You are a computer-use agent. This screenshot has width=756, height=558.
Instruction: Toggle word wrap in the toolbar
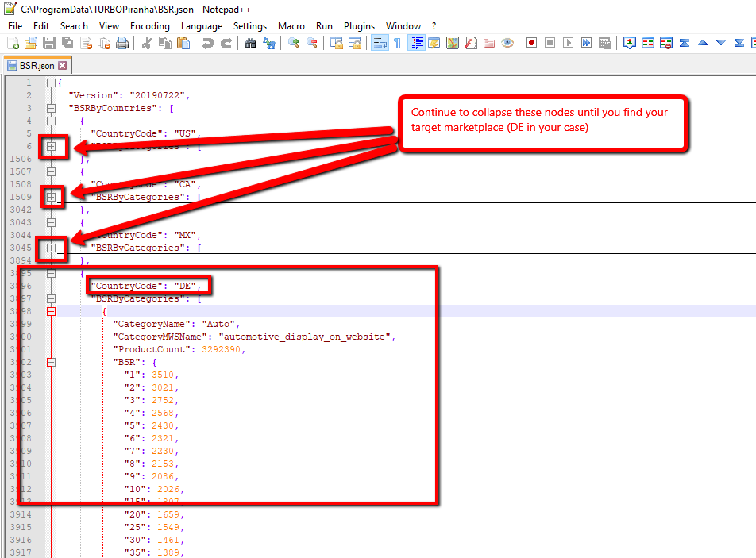tap(380, 43)
